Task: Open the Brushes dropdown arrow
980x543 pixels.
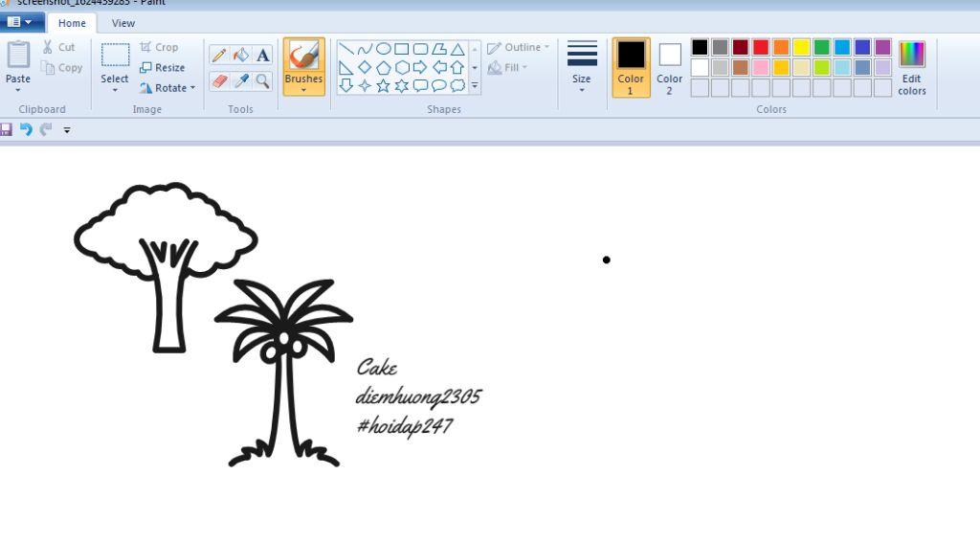Action: [x=303, y=91]
